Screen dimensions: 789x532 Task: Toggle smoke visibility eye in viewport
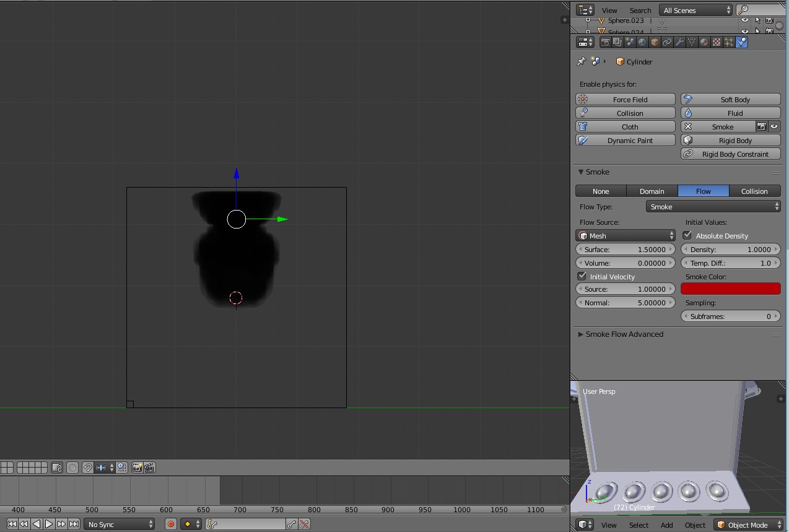[x=774, y=126]
